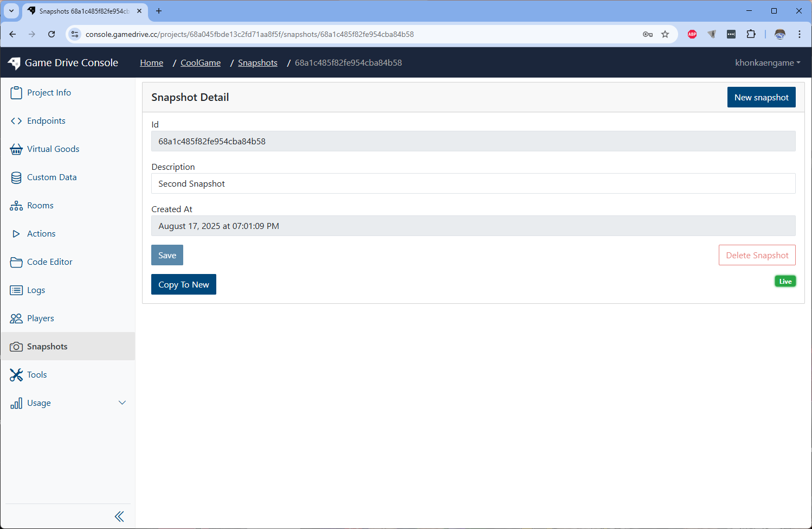Follow the CoolGame breadcrumb link
The image size is (812, 529).
[201, 63]
